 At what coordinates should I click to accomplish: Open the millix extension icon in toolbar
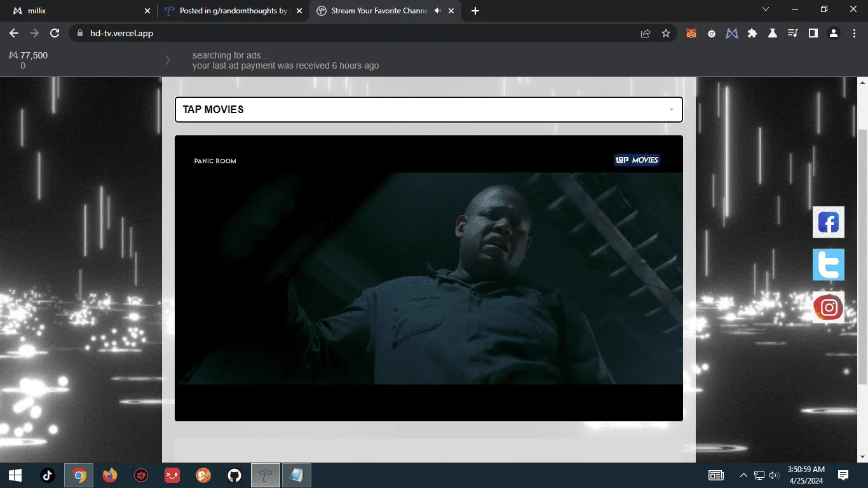[x=732, y=33]
